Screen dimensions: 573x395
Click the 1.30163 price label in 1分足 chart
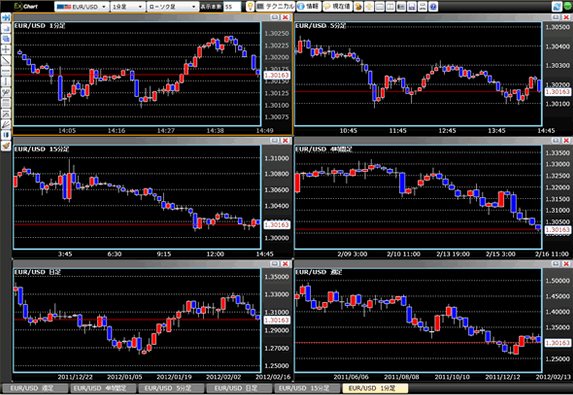pos(277,75)
